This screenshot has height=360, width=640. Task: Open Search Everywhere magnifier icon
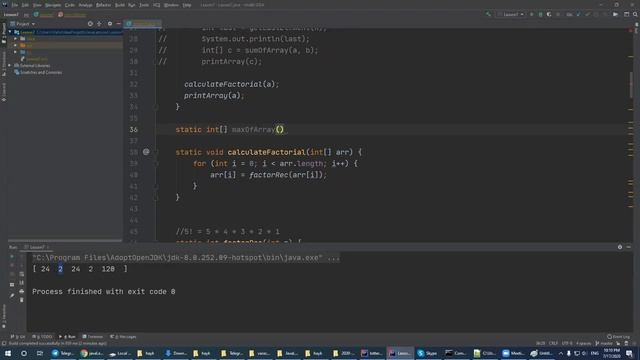(x=635, y=14)
